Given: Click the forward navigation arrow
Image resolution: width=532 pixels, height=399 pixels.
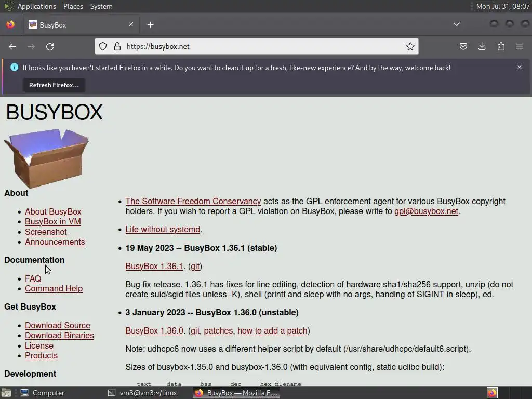Looking at the screenshot, I should point(31,46).
